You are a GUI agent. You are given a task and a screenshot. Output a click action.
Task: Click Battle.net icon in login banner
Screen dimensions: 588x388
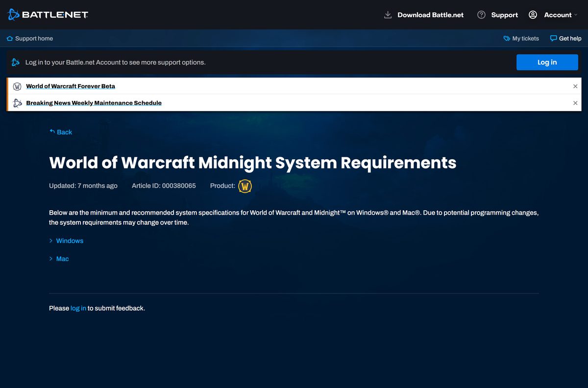tap(16, 62)
